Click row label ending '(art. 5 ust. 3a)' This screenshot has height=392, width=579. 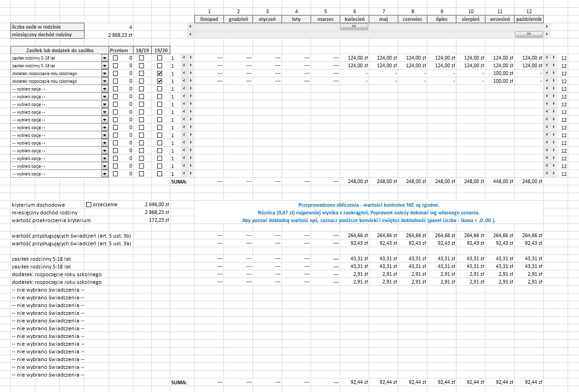71,243
